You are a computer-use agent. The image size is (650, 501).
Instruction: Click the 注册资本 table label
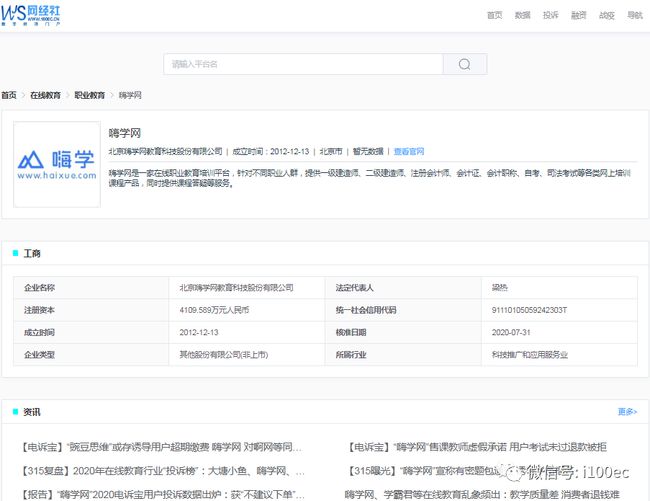39,310
